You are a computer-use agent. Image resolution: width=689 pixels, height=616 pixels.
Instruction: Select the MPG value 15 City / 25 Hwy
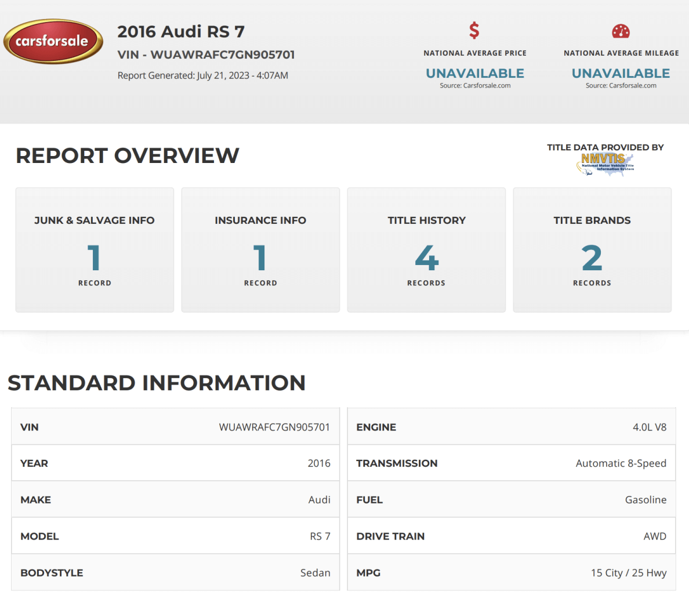tap(629, 572)
